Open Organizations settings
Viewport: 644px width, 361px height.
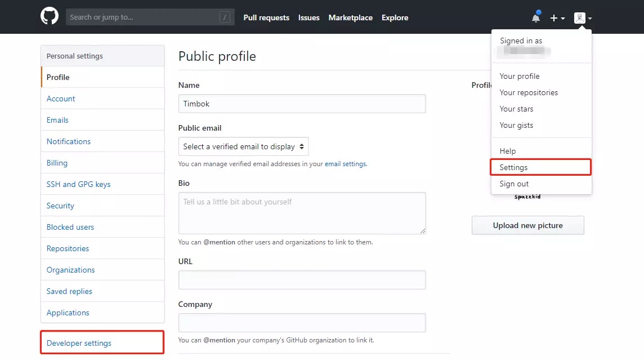click(102, 269)
